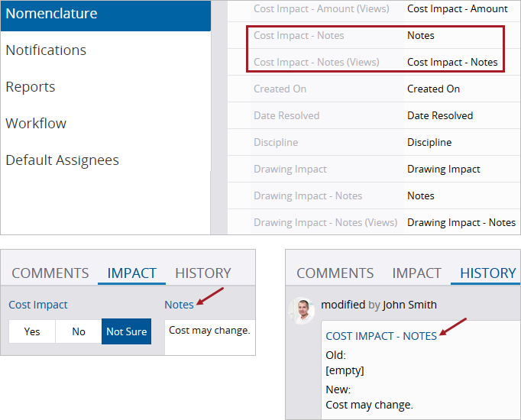Screen dimensions: 521x420
Task: Go to the Reports section
Action: pyautogui.click(x=31, y=87)
